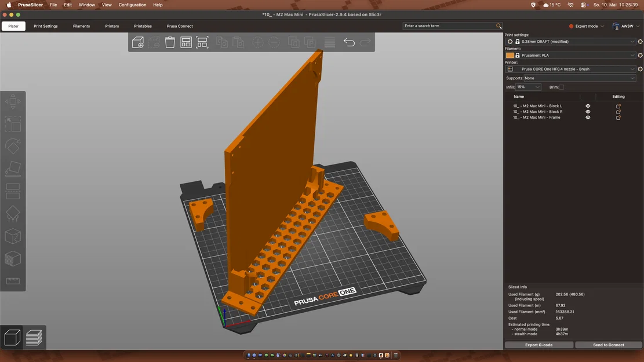The height and width of the screenshot is (362, 644).
Task: Open the View menu in menu bar
Action: coord(107,5)
